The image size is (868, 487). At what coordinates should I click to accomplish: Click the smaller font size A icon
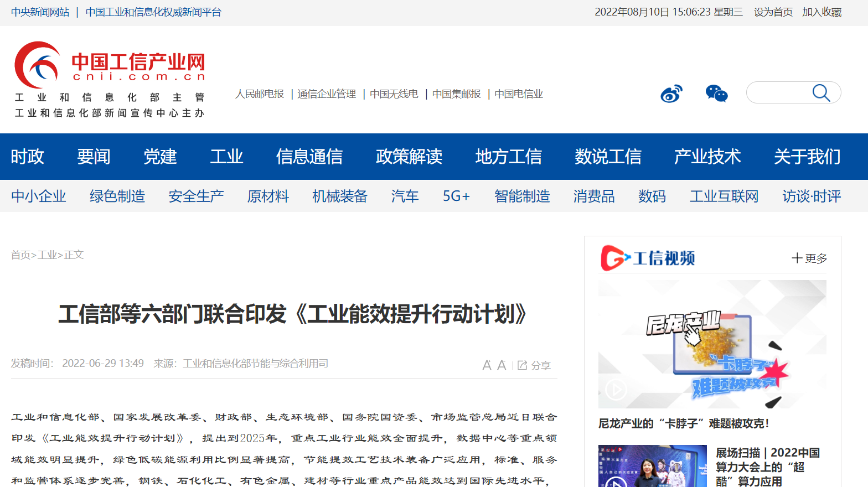pos(487,365)
